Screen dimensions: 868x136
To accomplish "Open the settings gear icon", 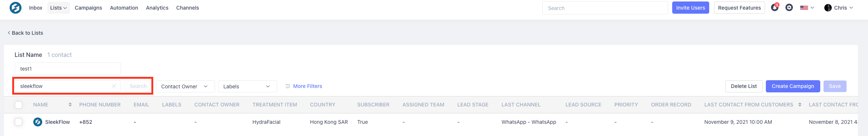I will (789, 8).
